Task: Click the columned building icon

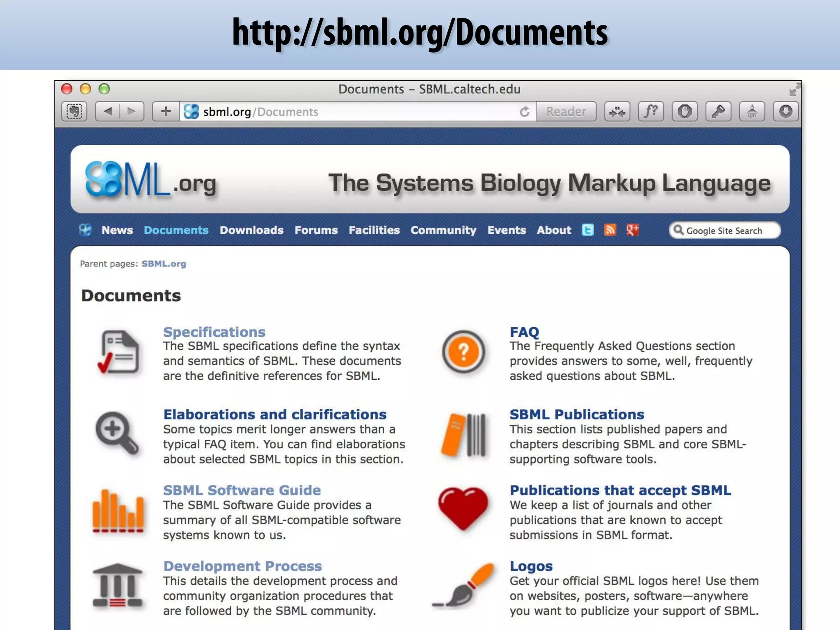Action: 118,585
